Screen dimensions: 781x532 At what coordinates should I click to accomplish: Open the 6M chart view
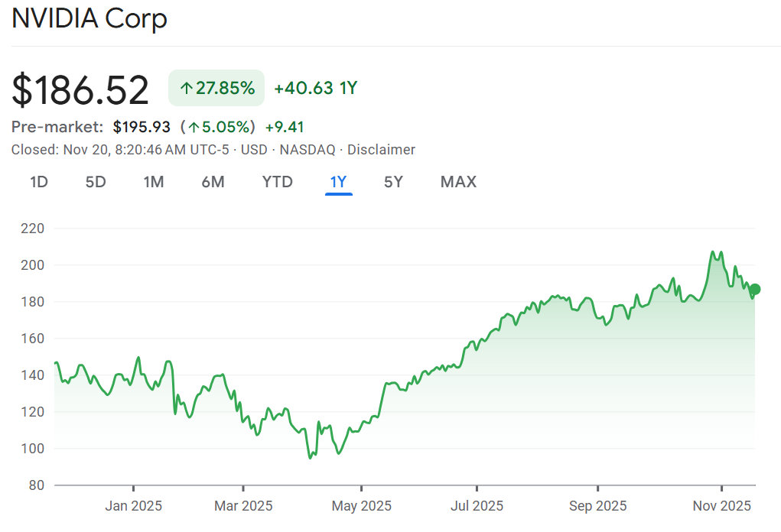coord(213,182)
